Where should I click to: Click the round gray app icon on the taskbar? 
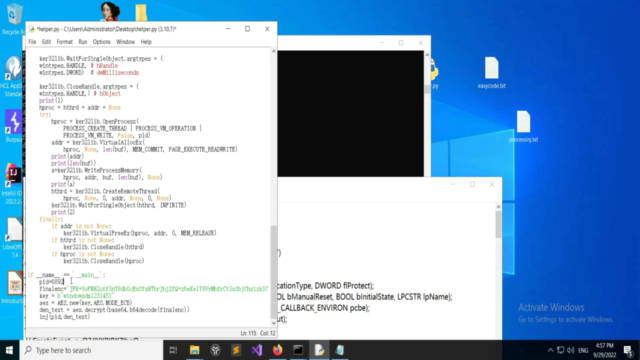click(215, 350)
